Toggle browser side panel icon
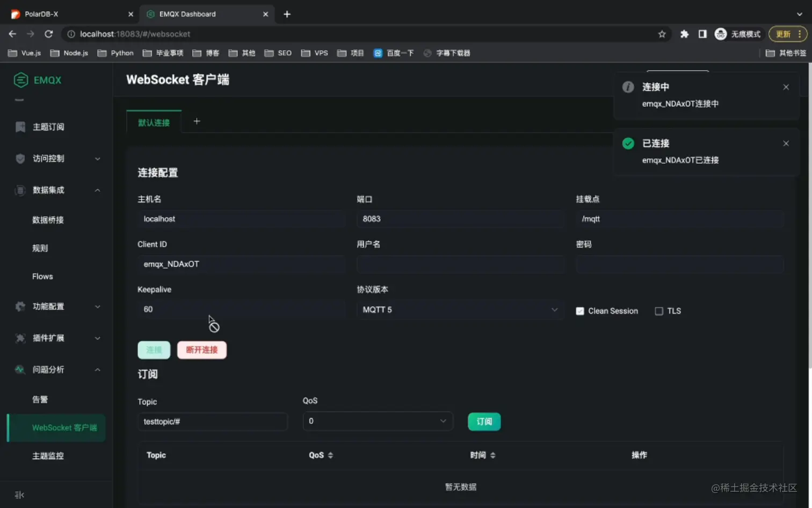The height and width of the screenshot is (508, 812). [702, 34]
